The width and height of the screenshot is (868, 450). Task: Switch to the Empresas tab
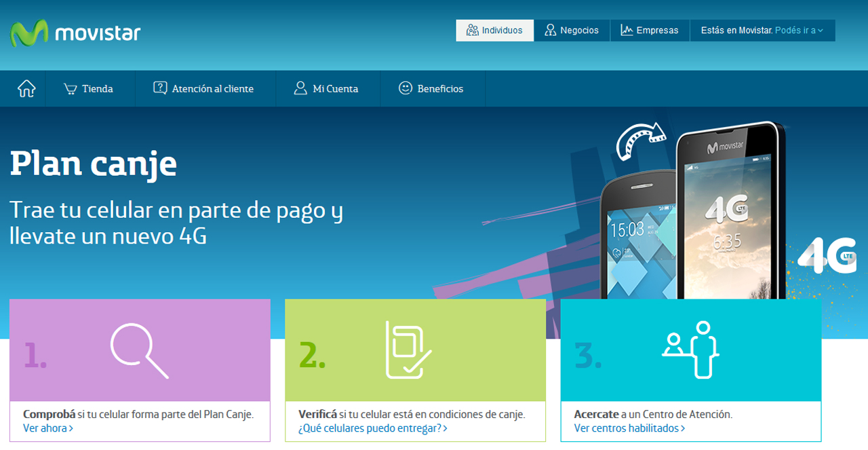[650, 31]
